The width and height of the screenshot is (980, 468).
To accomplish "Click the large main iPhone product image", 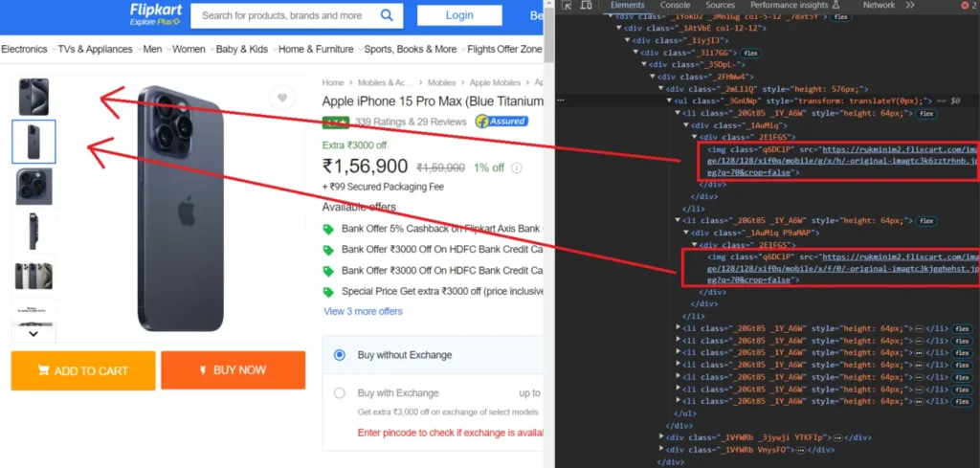I will pyautogui.click(x=180, y=208).
